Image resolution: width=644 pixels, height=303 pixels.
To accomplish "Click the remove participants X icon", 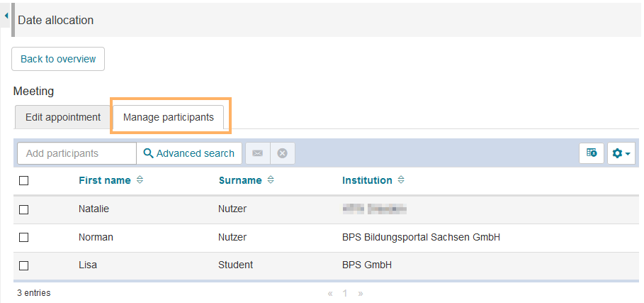I will tap(282, 153).
